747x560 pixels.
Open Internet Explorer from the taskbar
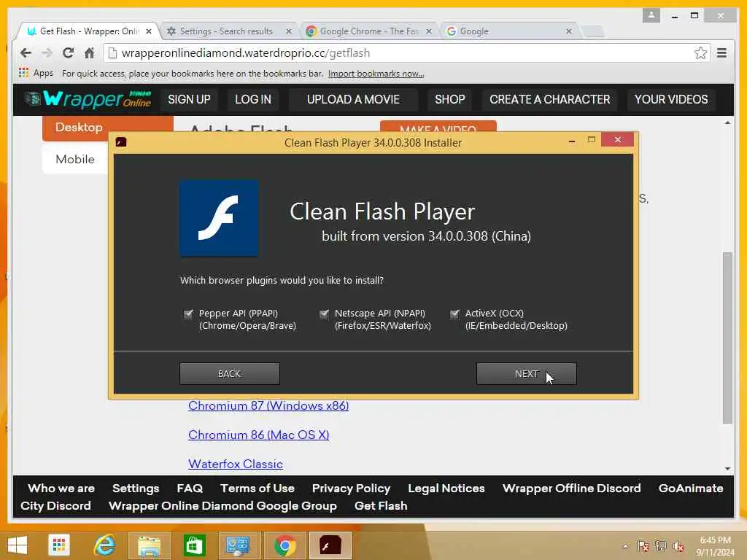pos(104,545)
